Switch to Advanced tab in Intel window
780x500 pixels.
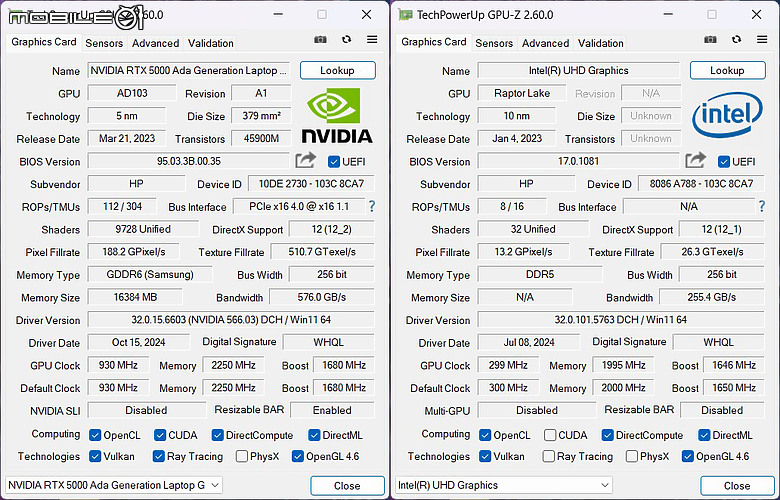coord(545,43)
